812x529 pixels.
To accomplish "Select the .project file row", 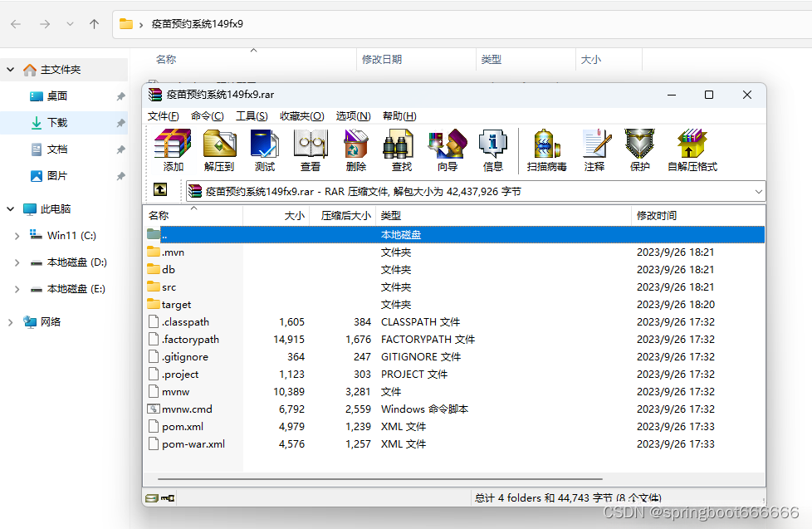I will [x=454, y=374].
